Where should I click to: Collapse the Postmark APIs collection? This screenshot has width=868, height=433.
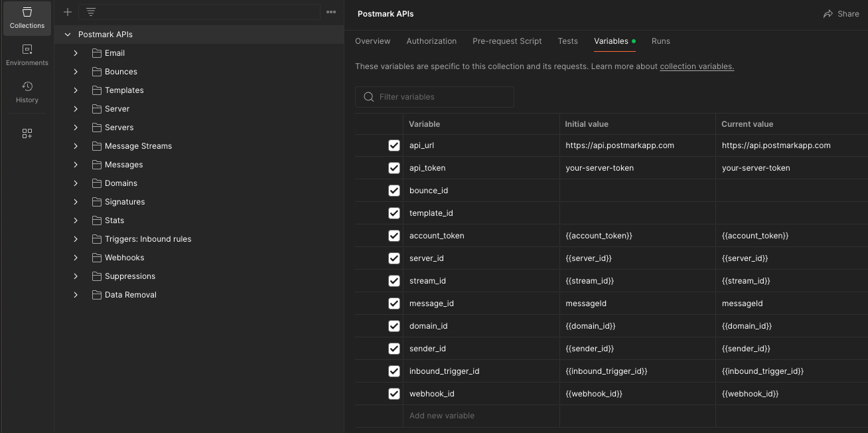[x=67, y=35]
